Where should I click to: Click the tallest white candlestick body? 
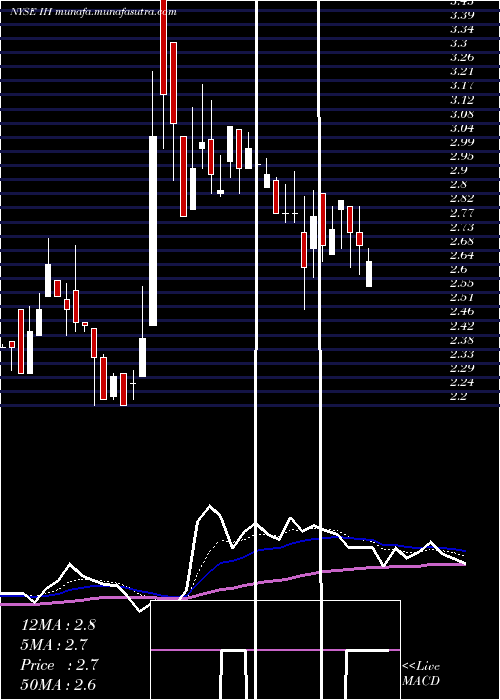pos(153,231)
